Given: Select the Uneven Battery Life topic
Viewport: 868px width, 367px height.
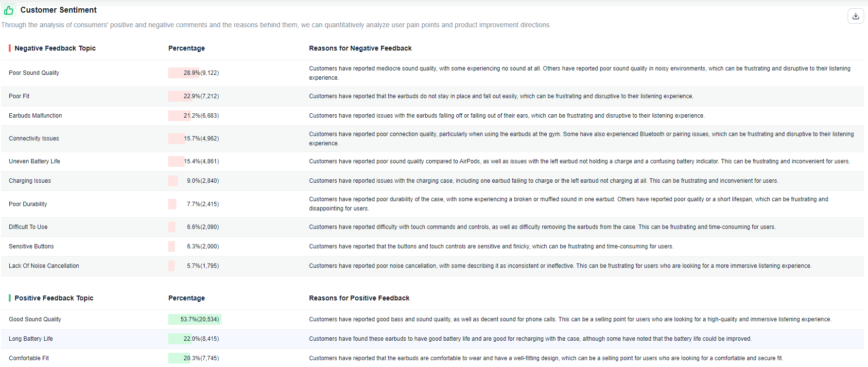Looking at the screenshot, I should pyautogui.click(x=35, y=161).
